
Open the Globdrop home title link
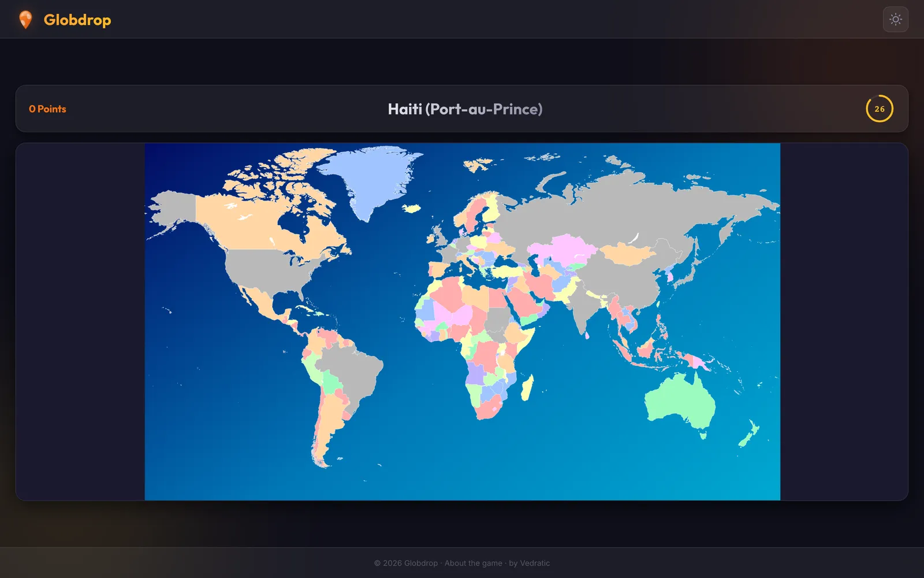click(x=77, y=20)
